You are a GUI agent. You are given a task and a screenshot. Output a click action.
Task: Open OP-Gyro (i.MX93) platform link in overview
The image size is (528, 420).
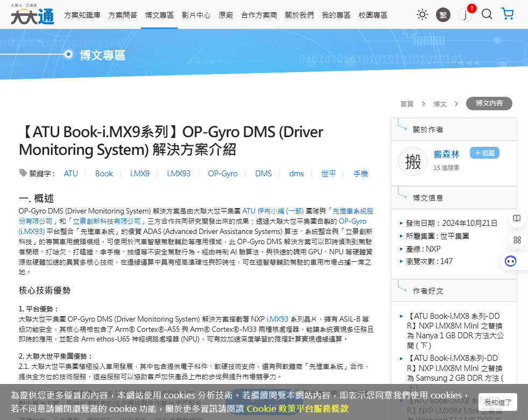(352, 221)
